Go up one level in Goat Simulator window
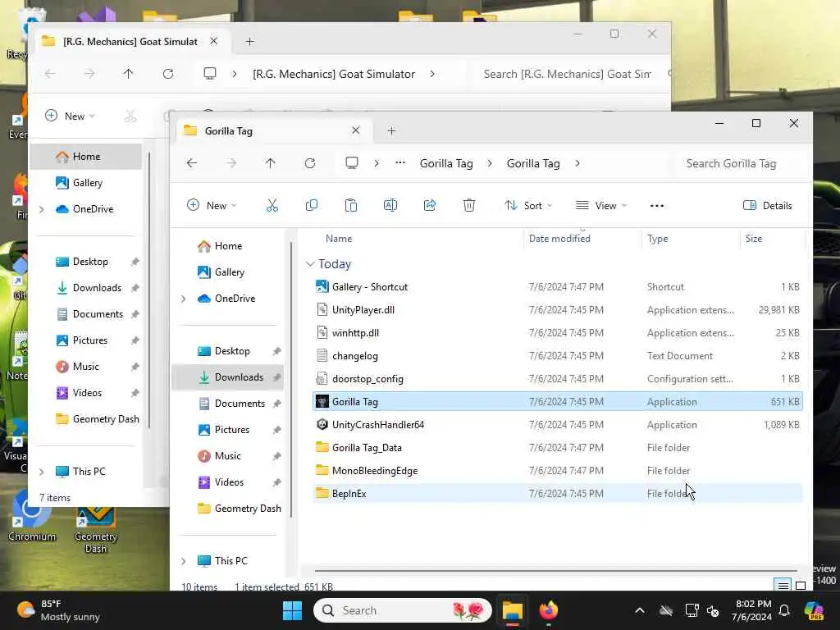The height and width of the screenshot is (630, 840). tap(128, 74)
